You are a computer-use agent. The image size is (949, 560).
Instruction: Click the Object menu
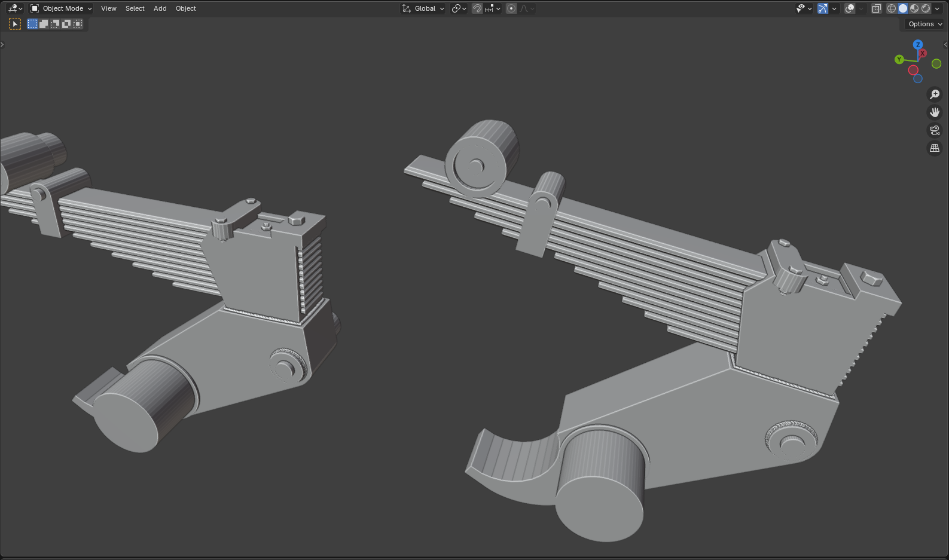tap(185, 8)
